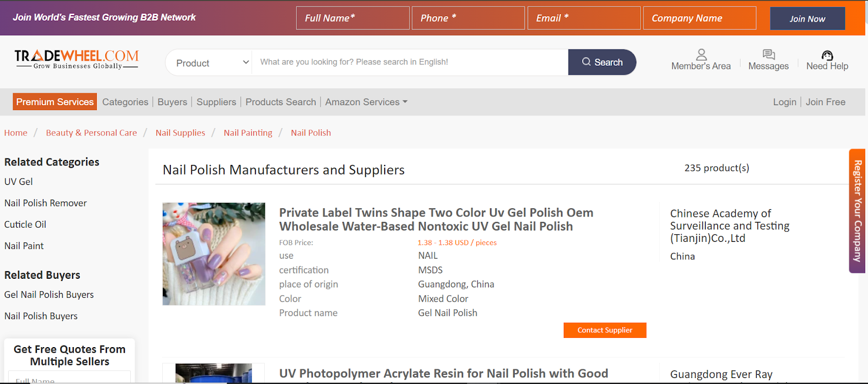Focus the product search text box
The image size is (868, 384).
(x=410, y=62)
